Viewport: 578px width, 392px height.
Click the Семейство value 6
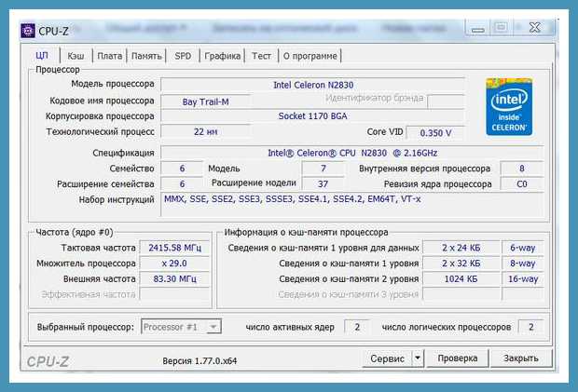(x=182, y=169)
